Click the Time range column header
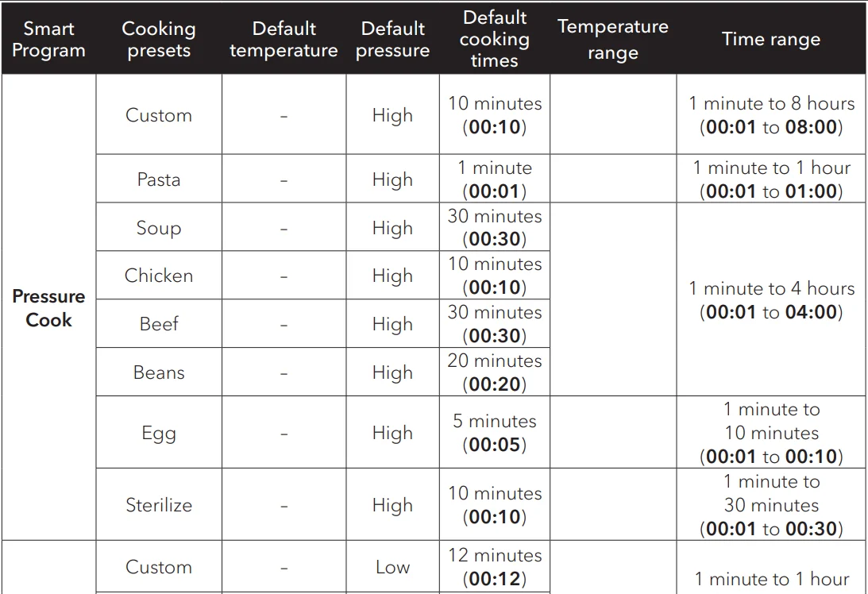The height and width of the screenshot is (594, 868). [x=770, y=40]
